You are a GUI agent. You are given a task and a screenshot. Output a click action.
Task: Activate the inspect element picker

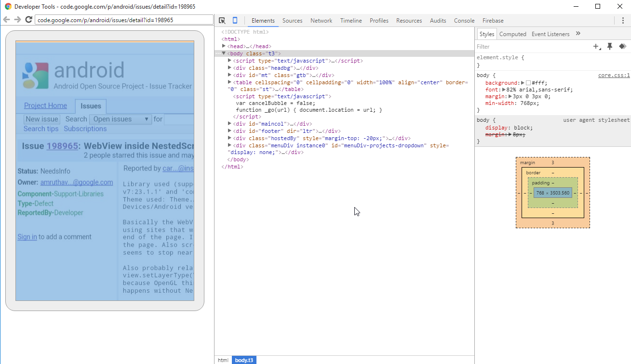pyautogui.click(x=222, y=21)
